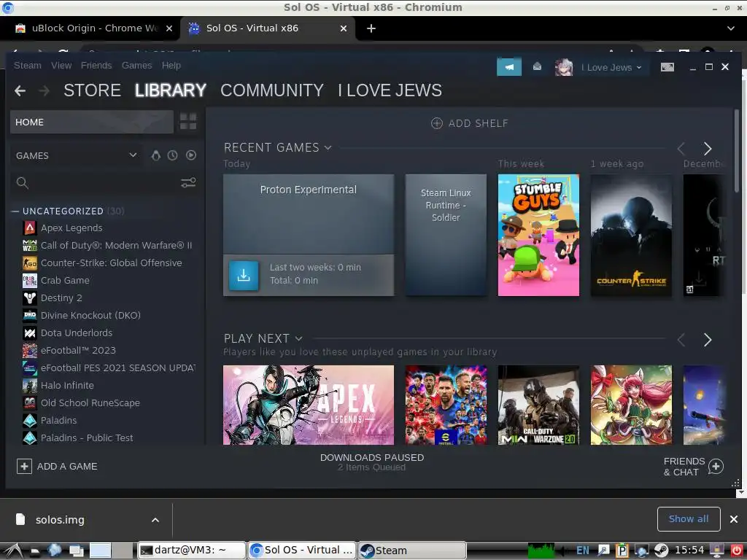This screenshot has width=747, height=560.
Task: Open the Steam menu
Action: coord(28,65)
